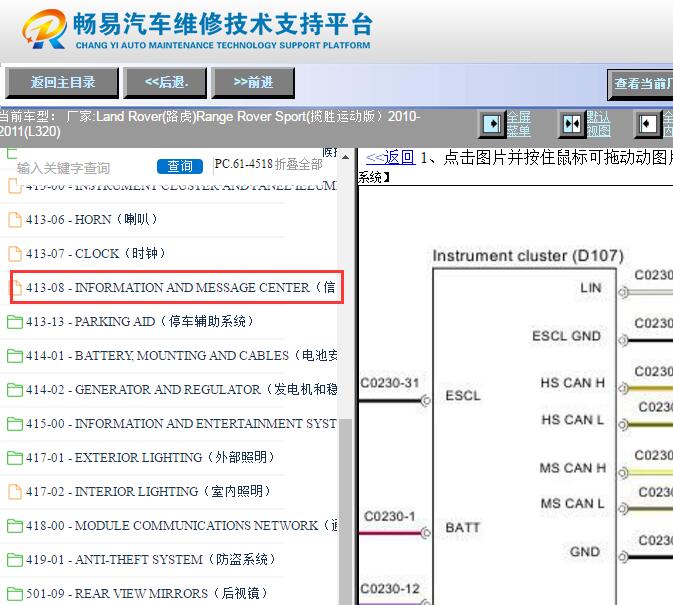Click the page icon beside 417-02 INTERIOR LIGHTING
The width and height of the screenshot is (673, 605).
(x=15, y=492)
